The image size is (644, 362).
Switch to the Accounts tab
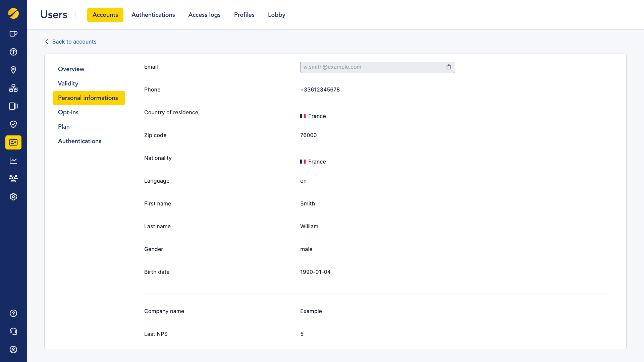pos(105,15)
